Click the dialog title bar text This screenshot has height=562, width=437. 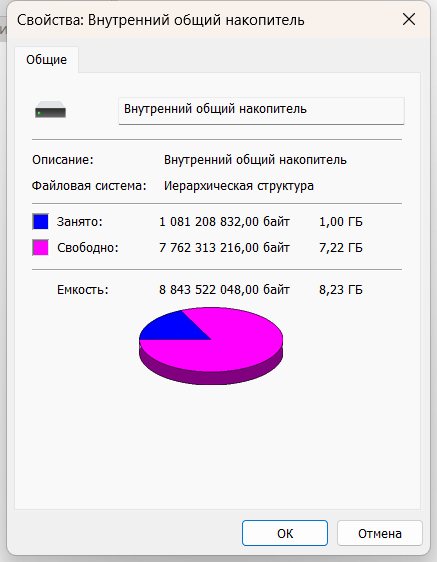161,20
